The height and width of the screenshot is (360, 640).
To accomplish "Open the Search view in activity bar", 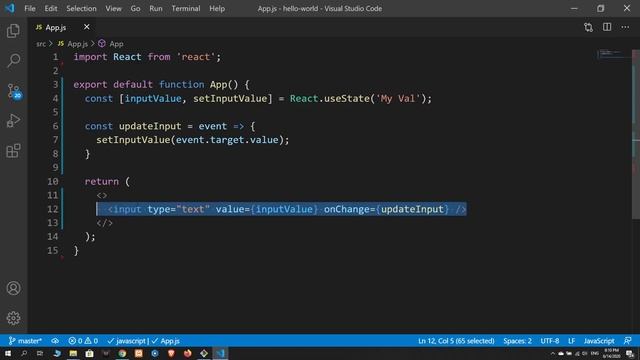I will pyautogui.click(x=13, y=60).
